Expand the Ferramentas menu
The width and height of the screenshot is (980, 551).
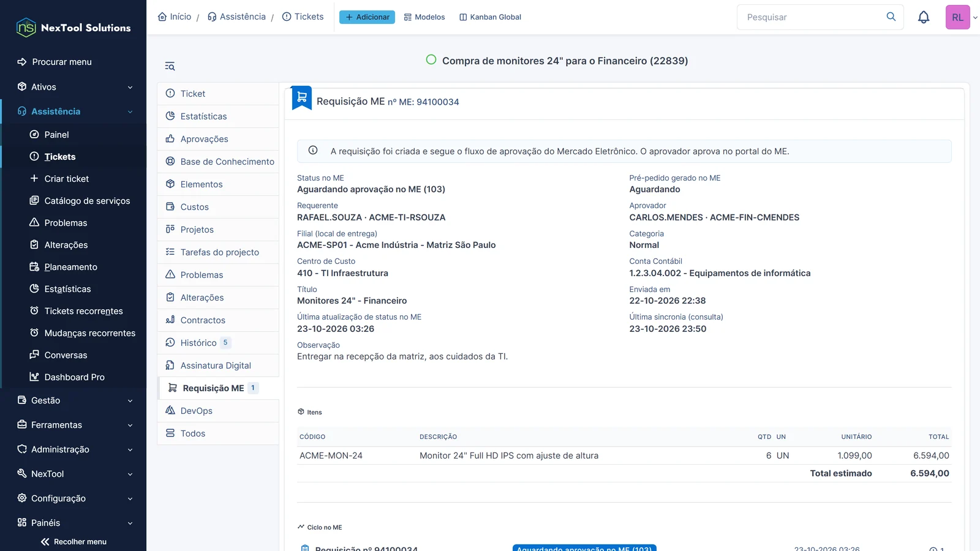coord(73,425)
